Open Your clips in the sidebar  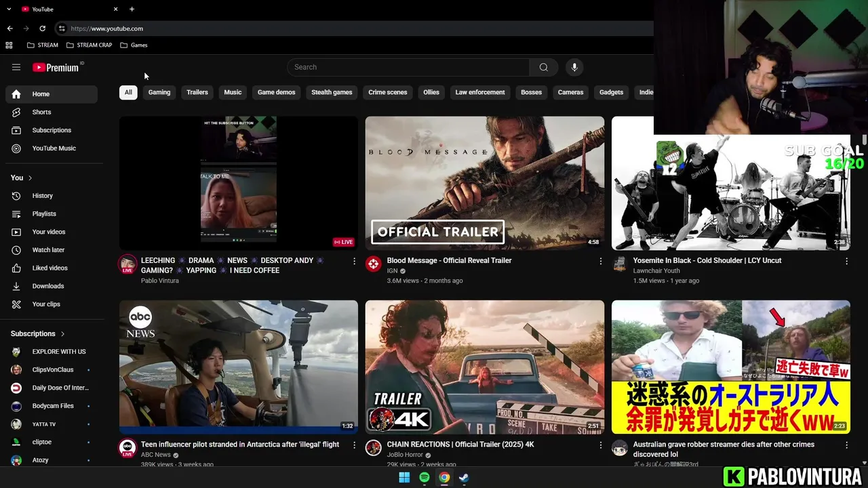coord(52,304)
